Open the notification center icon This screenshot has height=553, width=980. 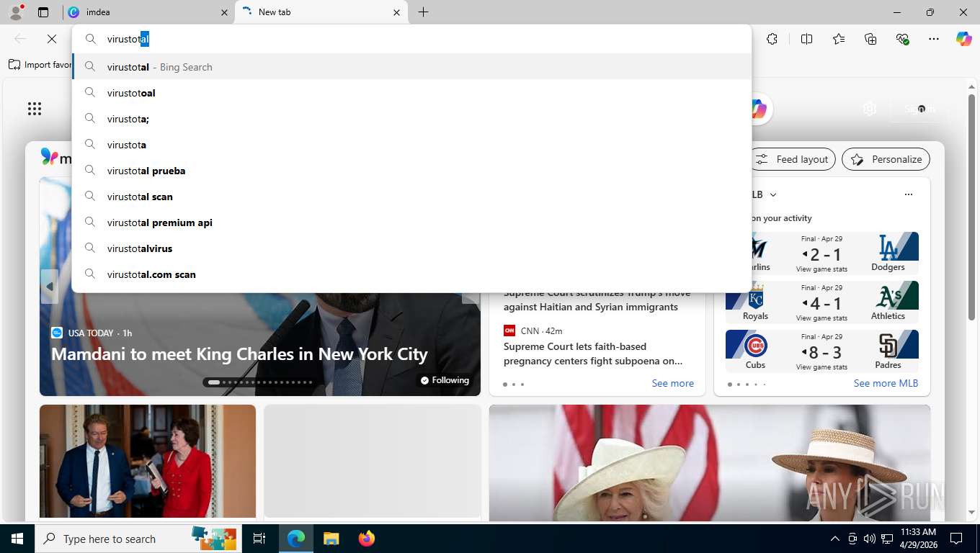956,539
